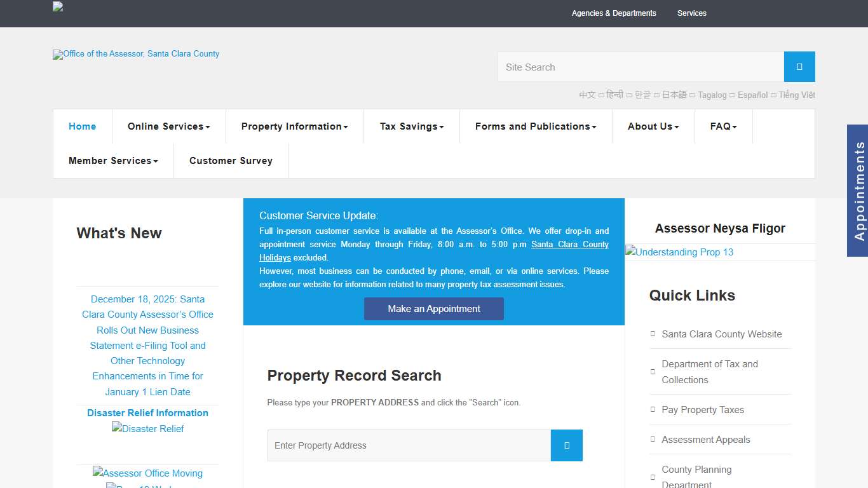Switch the site language to 中文
The width and height of the screenshot is (868, 488).
coord(587,95)
